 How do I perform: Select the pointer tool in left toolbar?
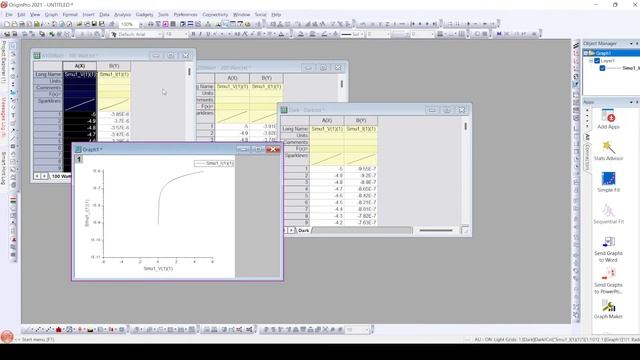13,45
